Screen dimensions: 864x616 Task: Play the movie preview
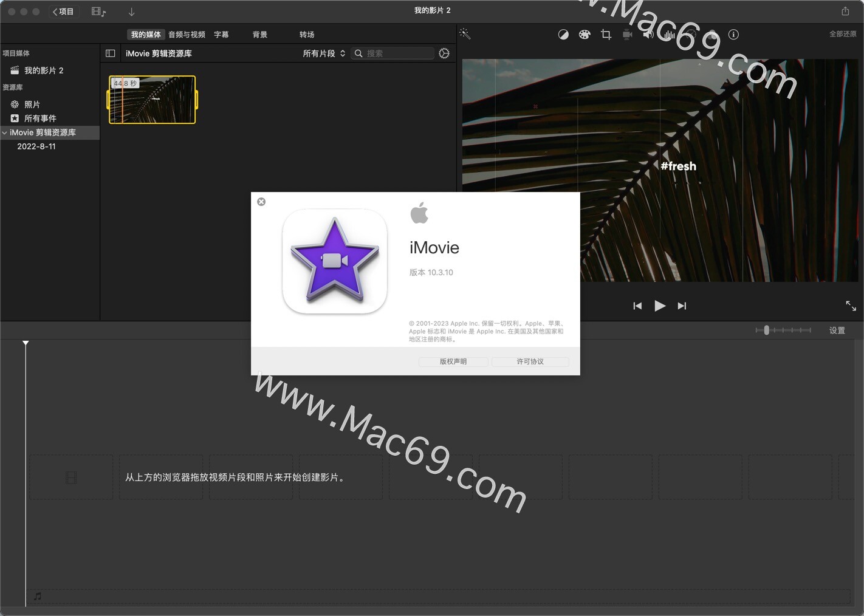coord(660,306)
